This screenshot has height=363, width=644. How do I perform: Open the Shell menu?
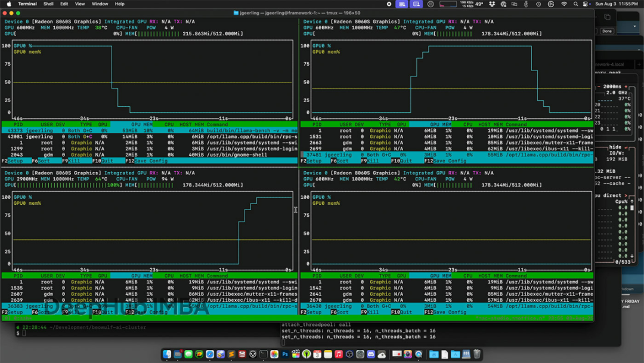[48, 4]
